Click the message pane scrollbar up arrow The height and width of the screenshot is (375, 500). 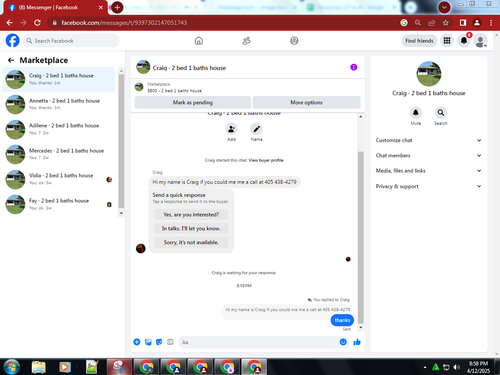pyautogui.click(x=360, y=117)
